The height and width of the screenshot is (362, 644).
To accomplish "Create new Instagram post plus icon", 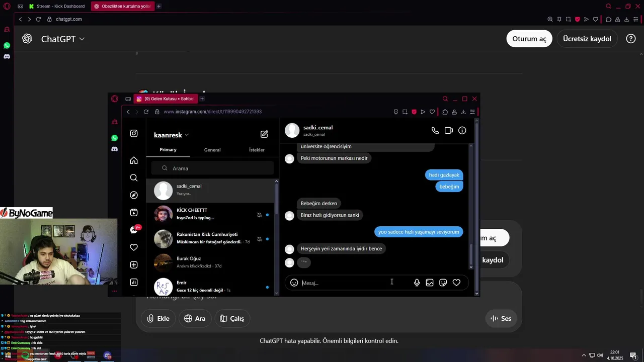I will pyautogui.click(x=134, y=265).
